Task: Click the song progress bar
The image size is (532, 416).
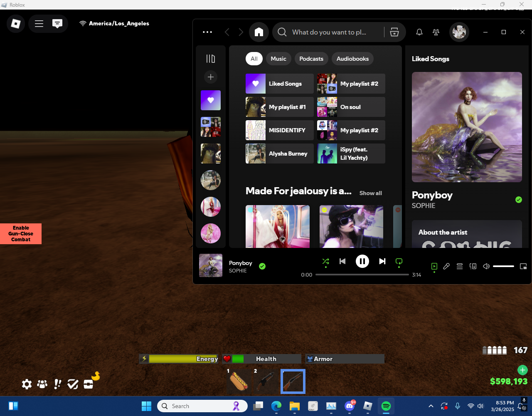Action: (x=362, y=275)
